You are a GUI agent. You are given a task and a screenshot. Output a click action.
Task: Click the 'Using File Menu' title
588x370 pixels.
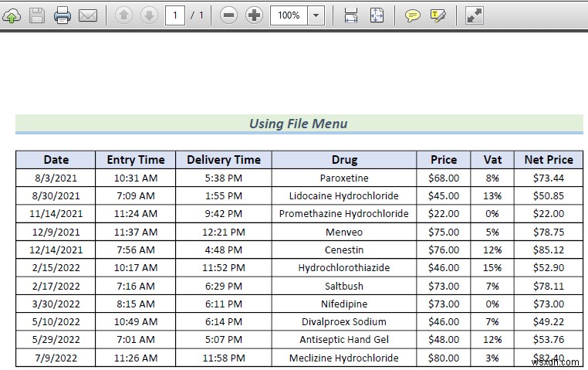point(299,124)
